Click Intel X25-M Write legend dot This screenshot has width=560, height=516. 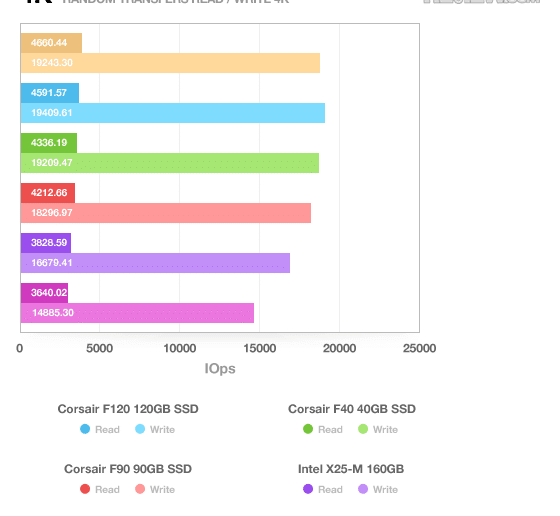coord(363,489)
